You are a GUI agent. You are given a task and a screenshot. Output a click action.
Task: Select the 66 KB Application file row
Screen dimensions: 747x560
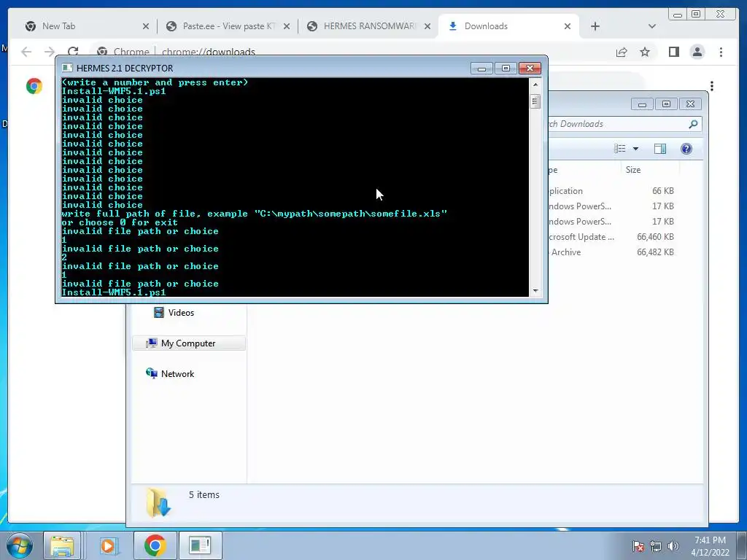pyautogui.click(x=612, y=191)
